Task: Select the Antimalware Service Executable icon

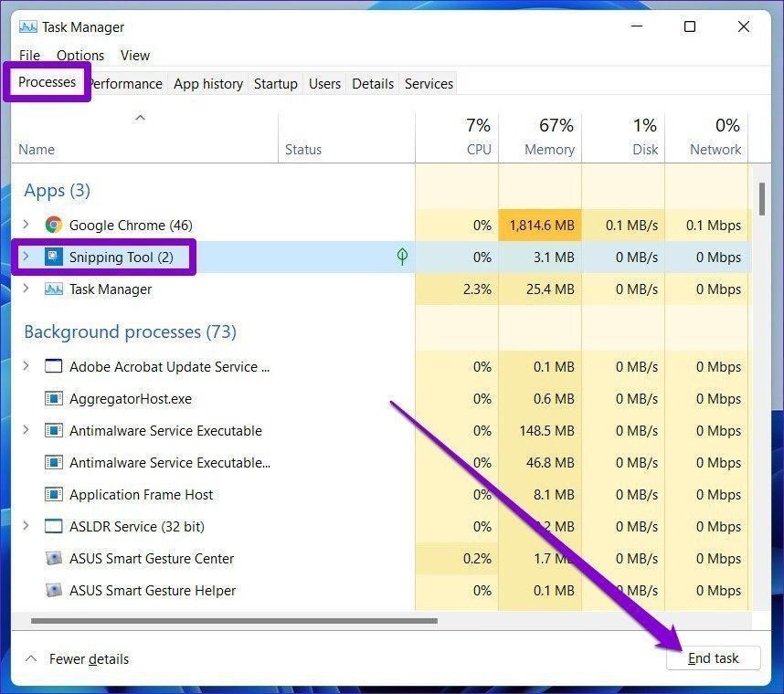Action: [x=53, y=430]
